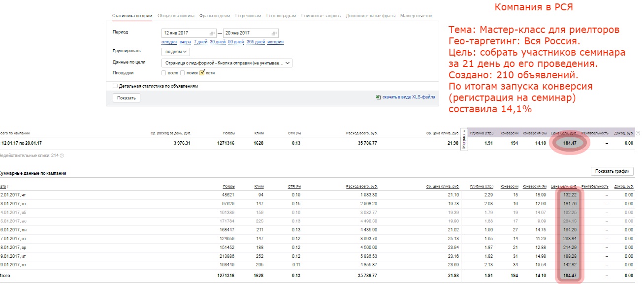This screenshot has height=284, width=644.
Task: Open the Страница с лид-формой goal dropdown
Action: (227, 63)
